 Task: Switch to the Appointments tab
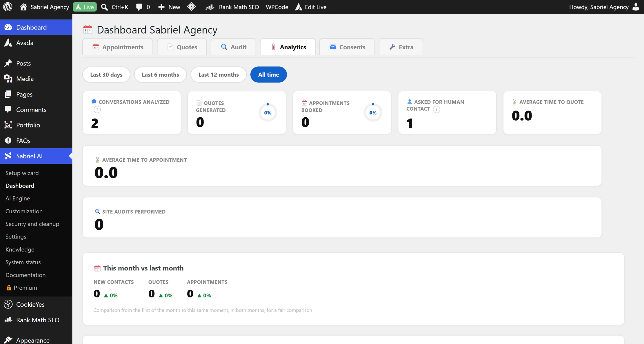point(118,47)
